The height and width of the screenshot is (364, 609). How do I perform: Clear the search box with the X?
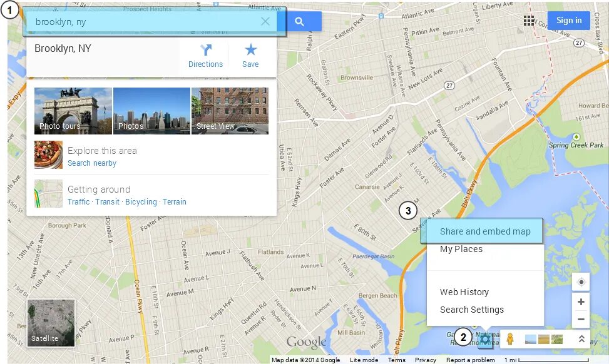pyautogui.click(x=265, y=21)
